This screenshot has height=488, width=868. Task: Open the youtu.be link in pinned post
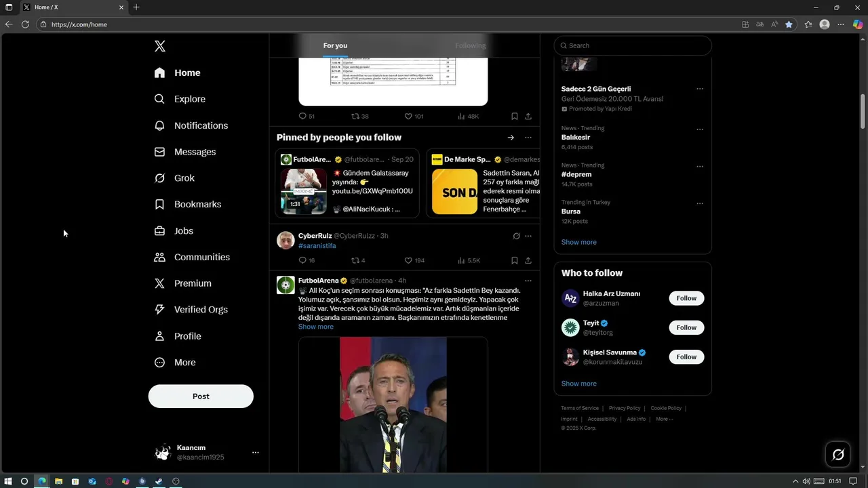click(x=372, y=191)
